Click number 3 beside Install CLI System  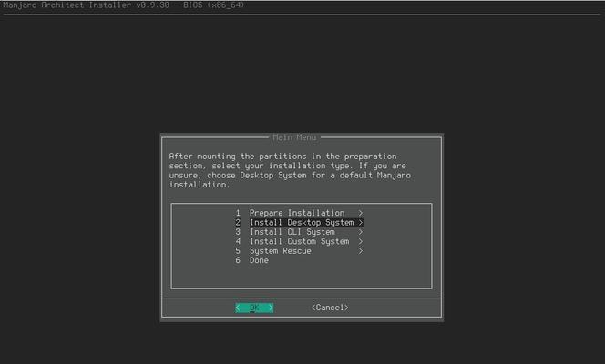pyautogui.click(x=238, y=232)
